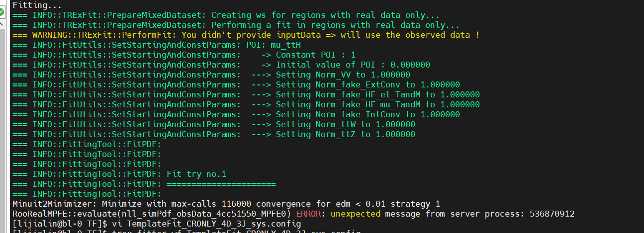Click the 'Initial value of POI : 0.000000' text

353,65
